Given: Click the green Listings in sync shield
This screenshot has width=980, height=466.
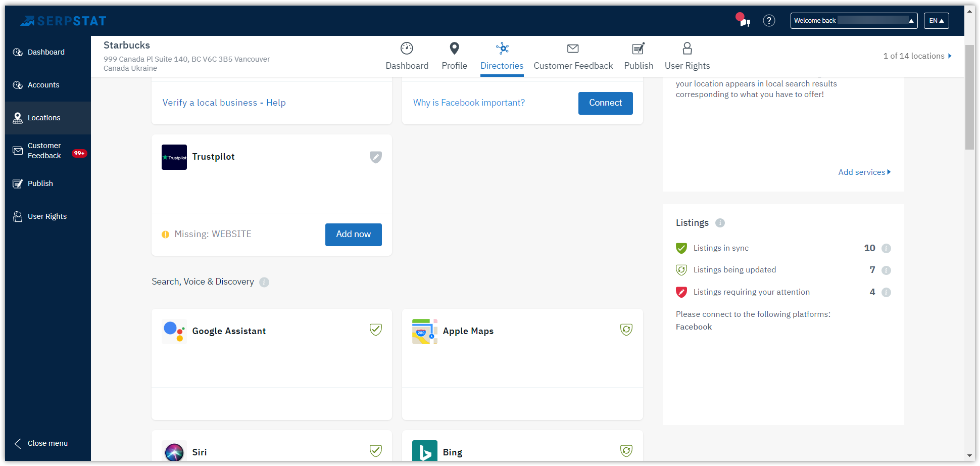Looking at the screenshot, I should 681,248.
